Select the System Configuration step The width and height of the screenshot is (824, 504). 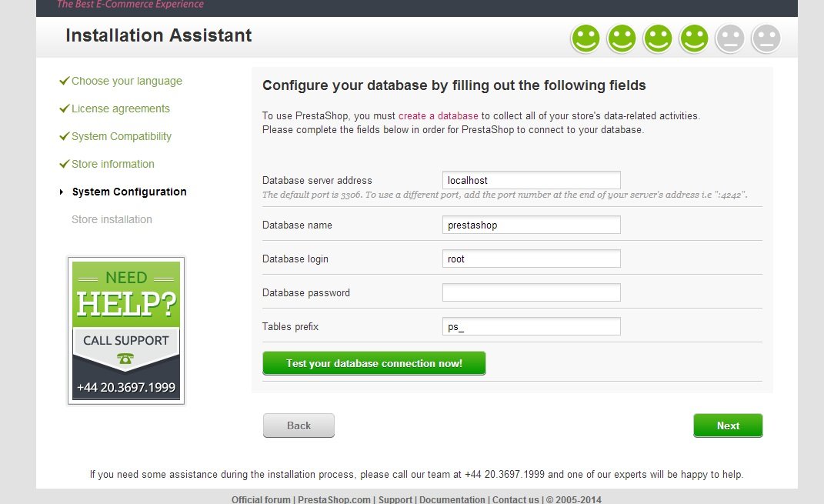[129, 192]
